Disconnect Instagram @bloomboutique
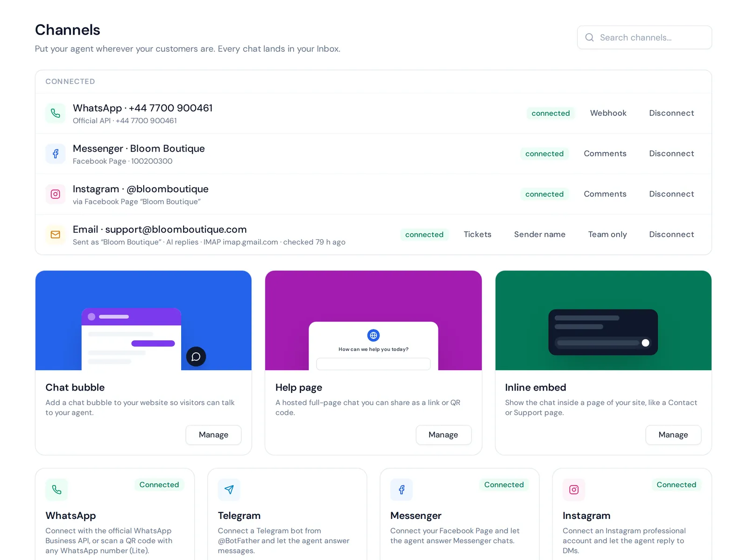This screenshot has height=560, width=747. [x=671, y=194]
